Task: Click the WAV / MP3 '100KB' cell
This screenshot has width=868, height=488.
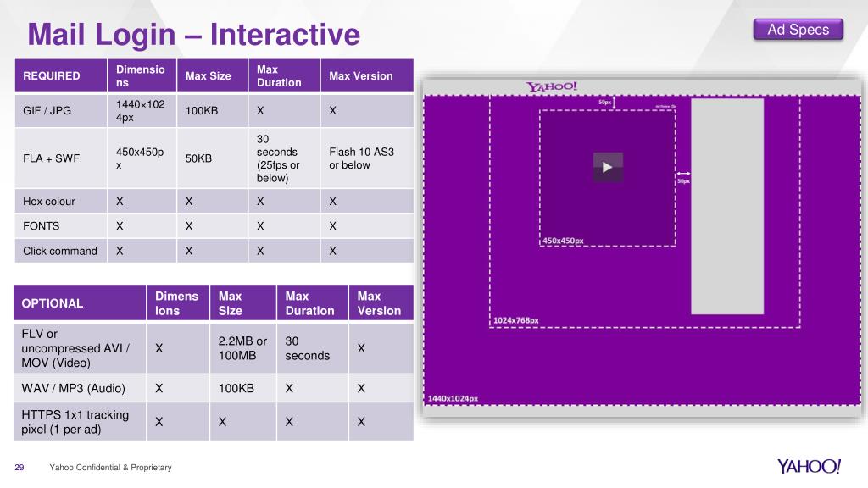Action: (243, 388)
